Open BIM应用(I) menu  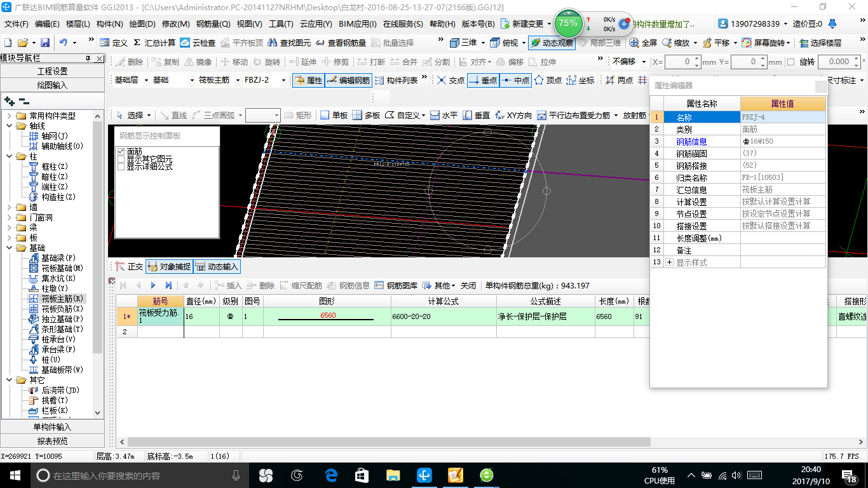pos(358,24)
